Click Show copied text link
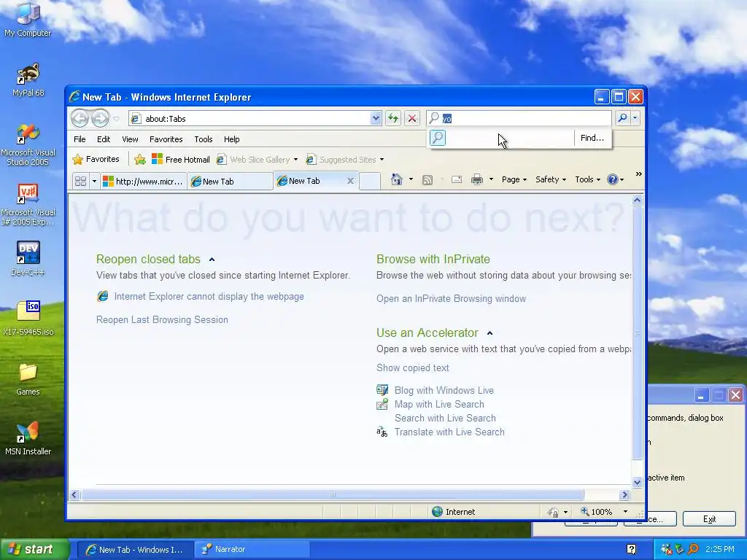747x560 pixels. pos(413,367)
